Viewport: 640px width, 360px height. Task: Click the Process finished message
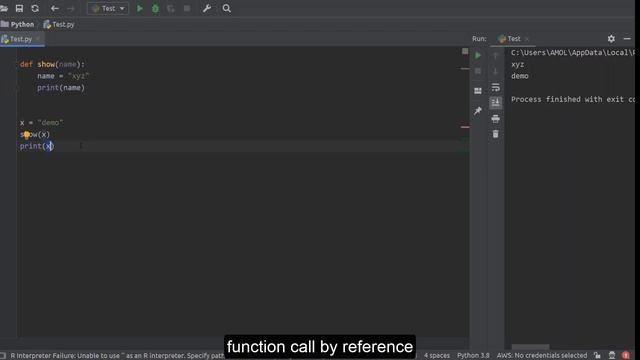click(573, 99)
